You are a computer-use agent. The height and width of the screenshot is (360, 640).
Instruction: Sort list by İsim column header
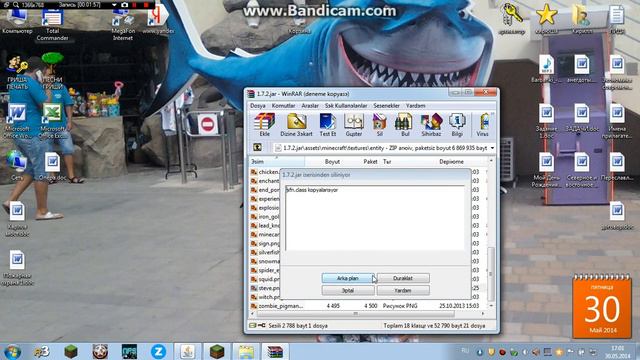click(x=277, y=162)
